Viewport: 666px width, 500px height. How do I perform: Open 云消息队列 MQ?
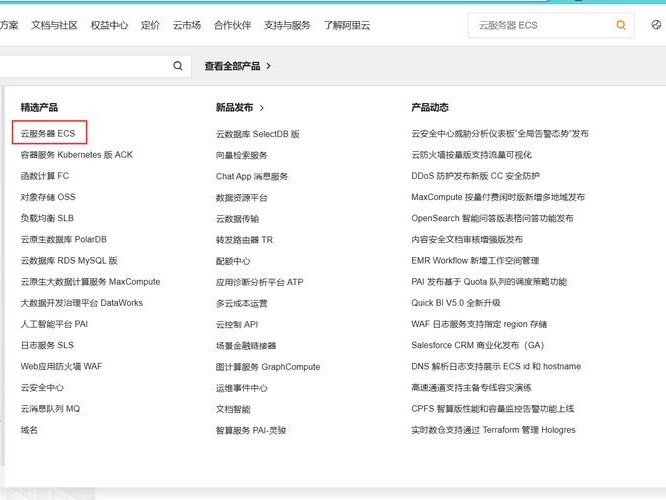pos(50,409)
